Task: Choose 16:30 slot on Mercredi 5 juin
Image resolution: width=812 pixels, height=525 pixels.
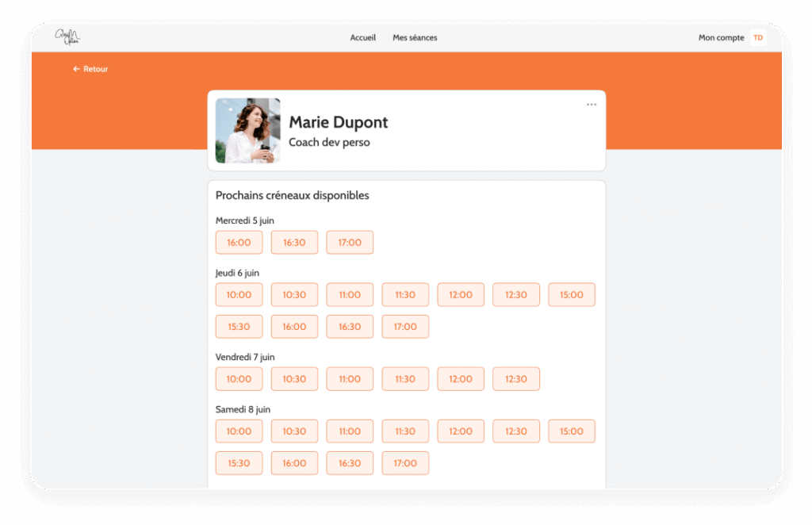Action: click(294, 243)
